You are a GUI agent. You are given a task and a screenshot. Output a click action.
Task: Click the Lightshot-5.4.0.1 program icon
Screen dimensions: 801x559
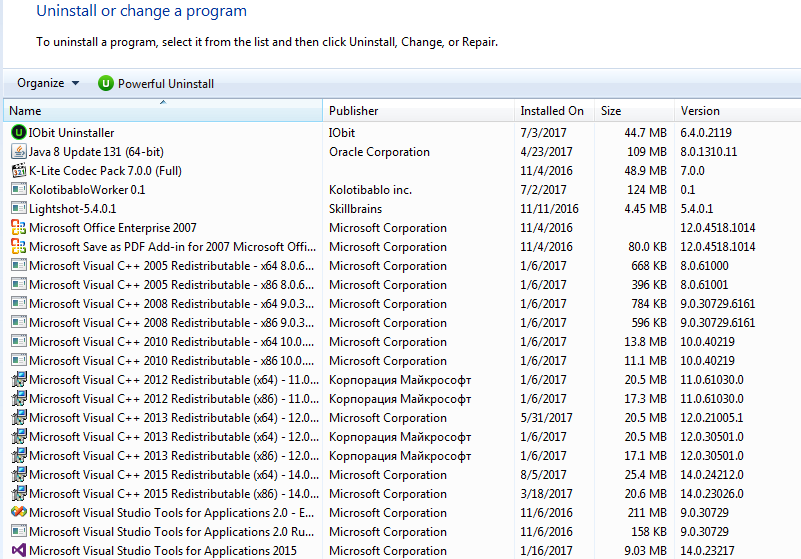click(18, 208)
